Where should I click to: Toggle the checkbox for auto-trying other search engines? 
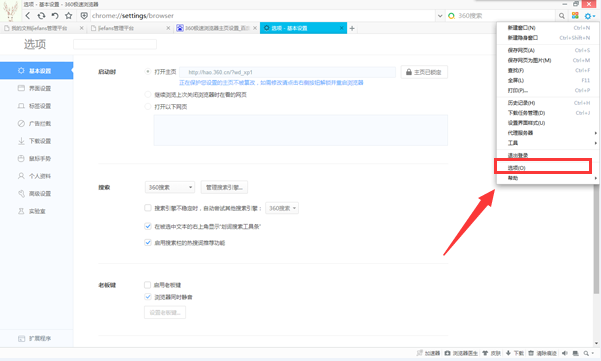(148, 208)
